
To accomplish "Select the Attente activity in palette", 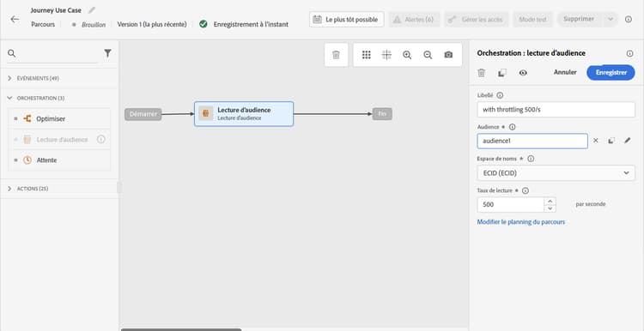I will pyautogui.click(x=59, y=160).
